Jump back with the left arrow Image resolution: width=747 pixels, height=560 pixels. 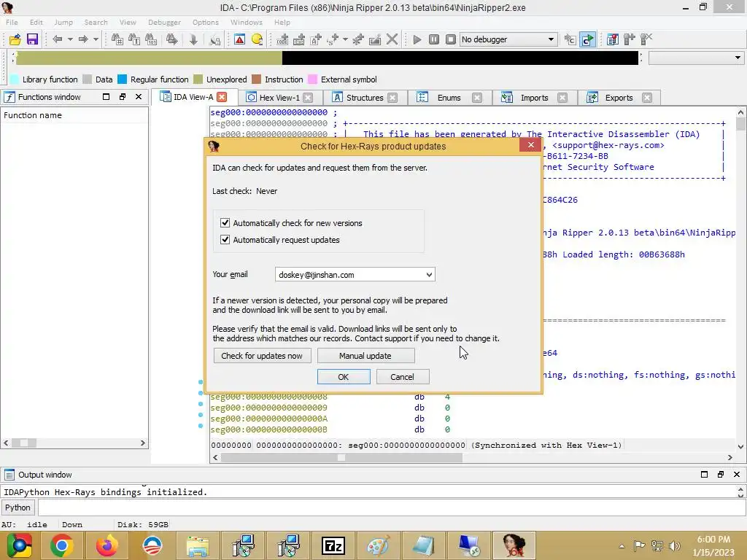(57, 39)
